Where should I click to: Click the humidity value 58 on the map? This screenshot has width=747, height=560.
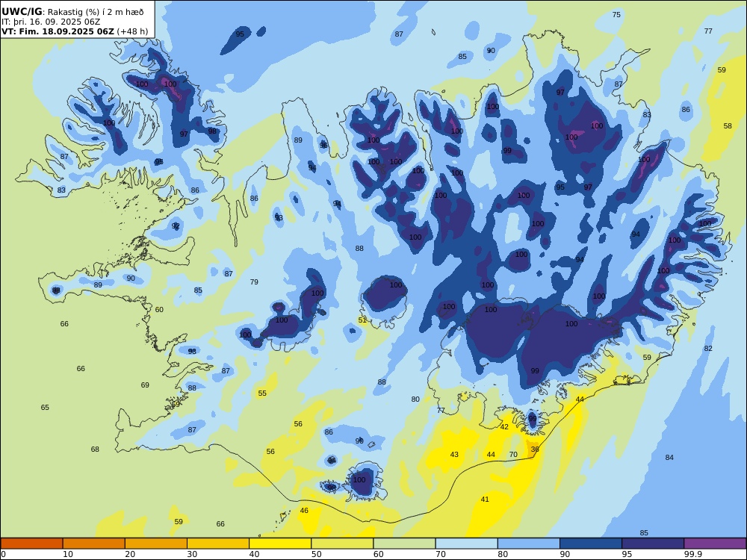(728, 126)
